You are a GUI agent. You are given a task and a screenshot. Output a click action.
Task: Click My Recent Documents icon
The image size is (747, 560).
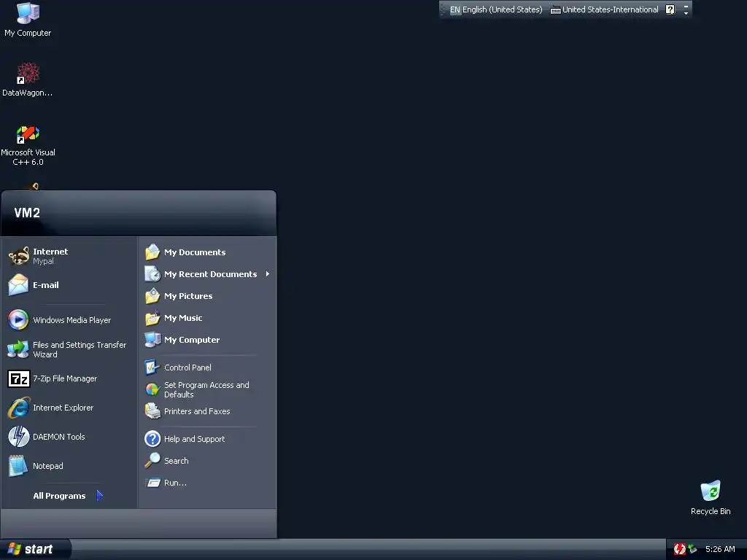tap(152, 274)
